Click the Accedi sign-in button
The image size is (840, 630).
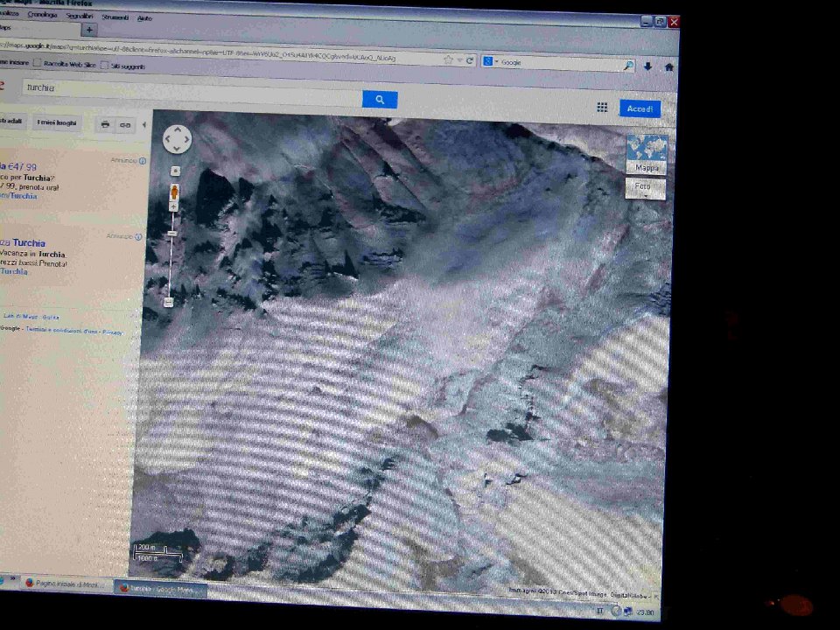(640, 108)
